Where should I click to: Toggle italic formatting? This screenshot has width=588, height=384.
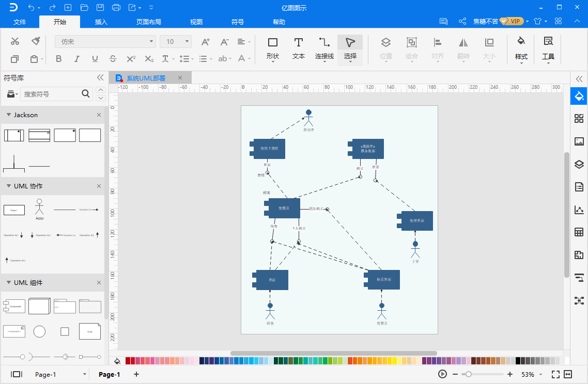click(77, 59)
